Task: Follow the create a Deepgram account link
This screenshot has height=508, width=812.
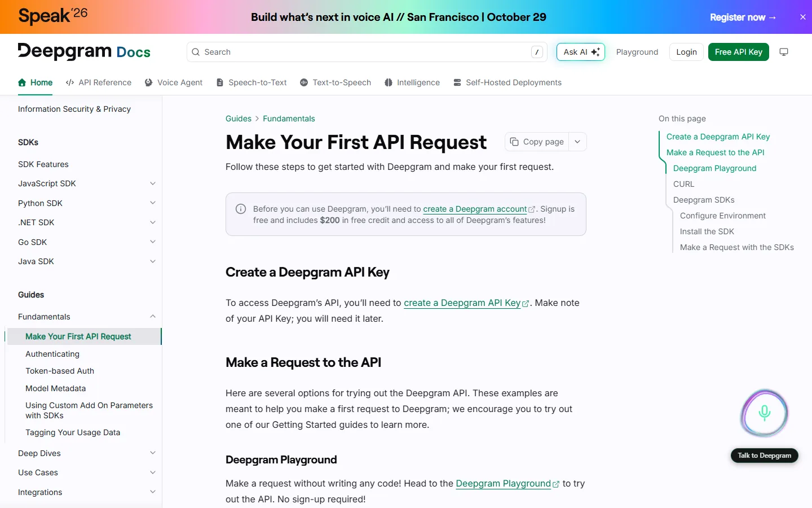Action: 479,209
